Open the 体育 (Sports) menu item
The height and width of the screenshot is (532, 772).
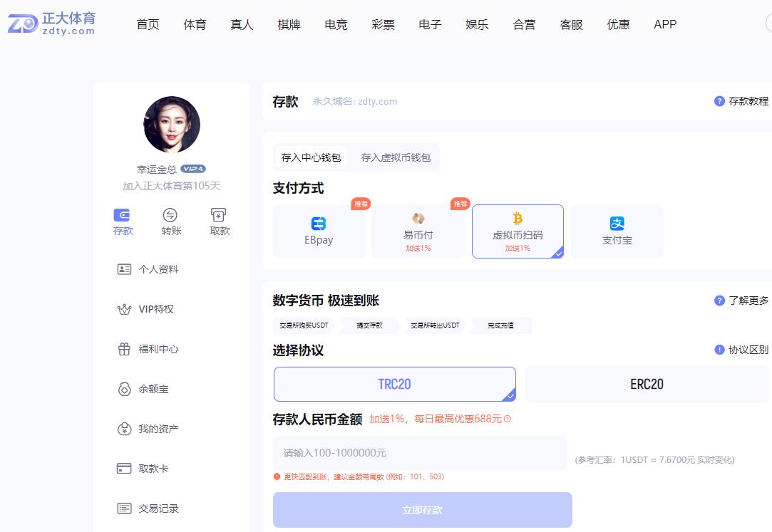(x=195, y=24)
